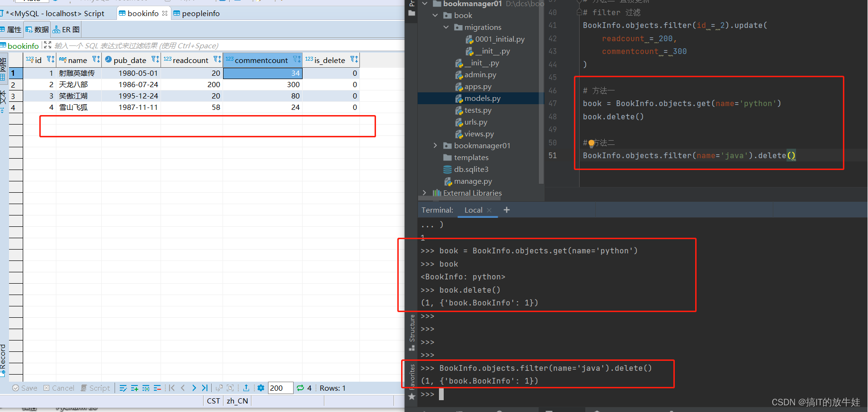
Task: Close the bookinfo editor tab
Action: (x=165, y=13)
